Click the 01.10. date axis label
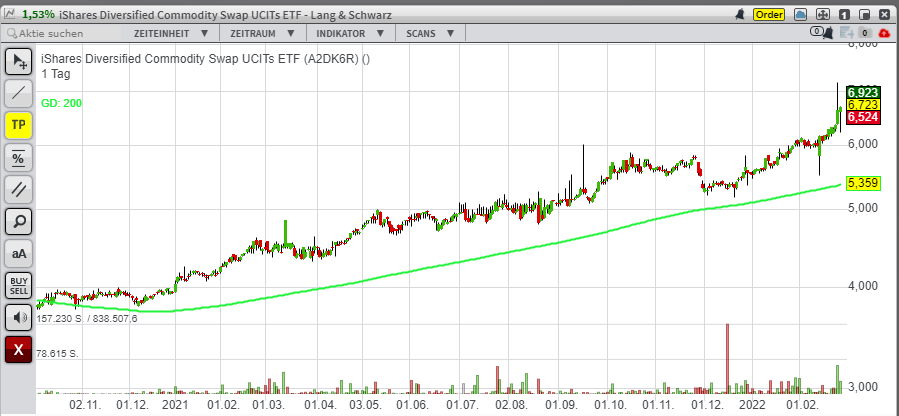 point(611,405)
